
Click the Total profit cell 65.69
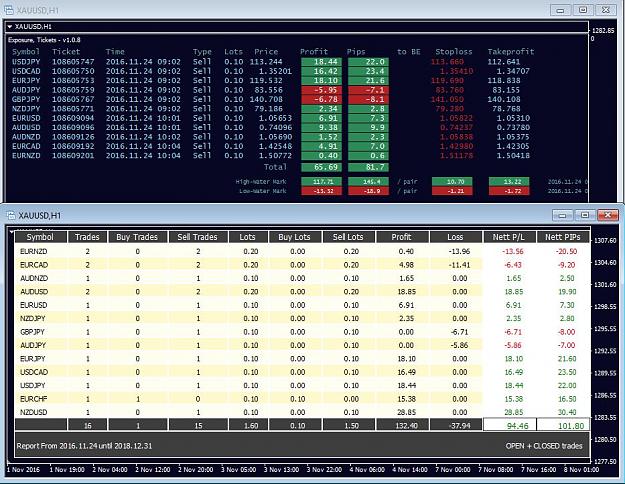tap(321, 167)
